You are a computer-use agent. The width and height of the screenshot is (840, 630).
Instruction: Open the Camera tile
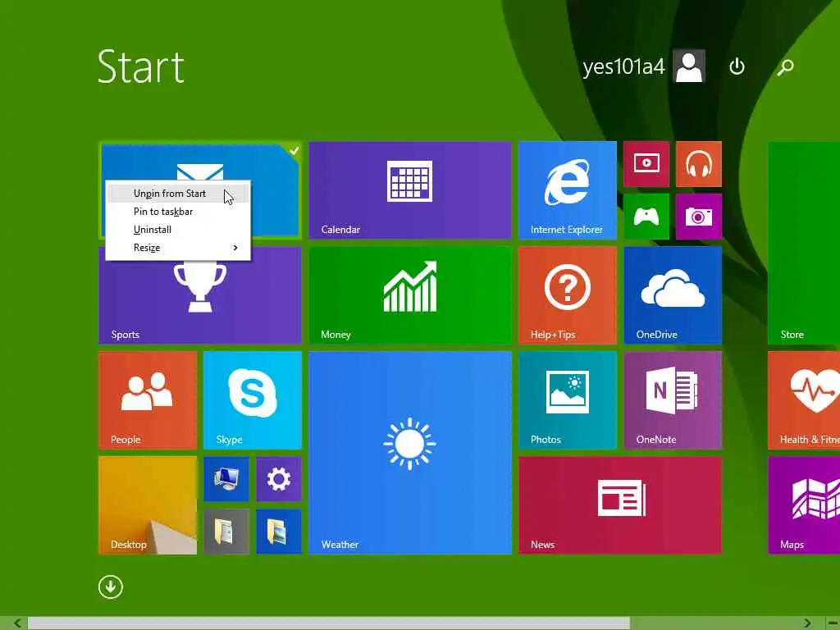click(x=699, y=217)
